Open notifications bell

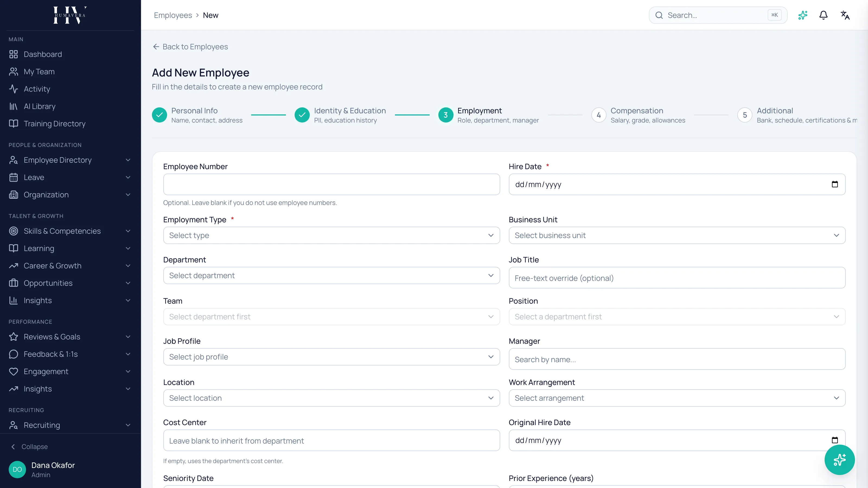(x=824, y=15)
